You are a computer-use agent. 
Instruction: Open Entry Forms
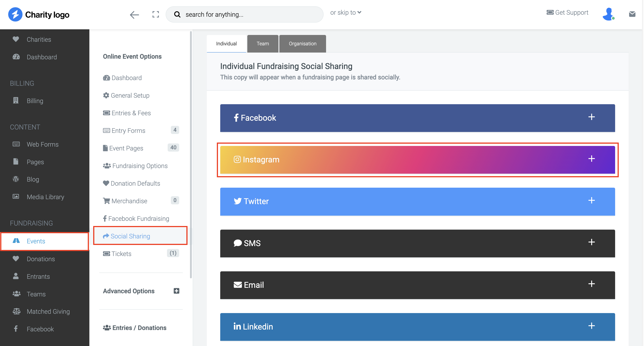click(x=124, y=130)
